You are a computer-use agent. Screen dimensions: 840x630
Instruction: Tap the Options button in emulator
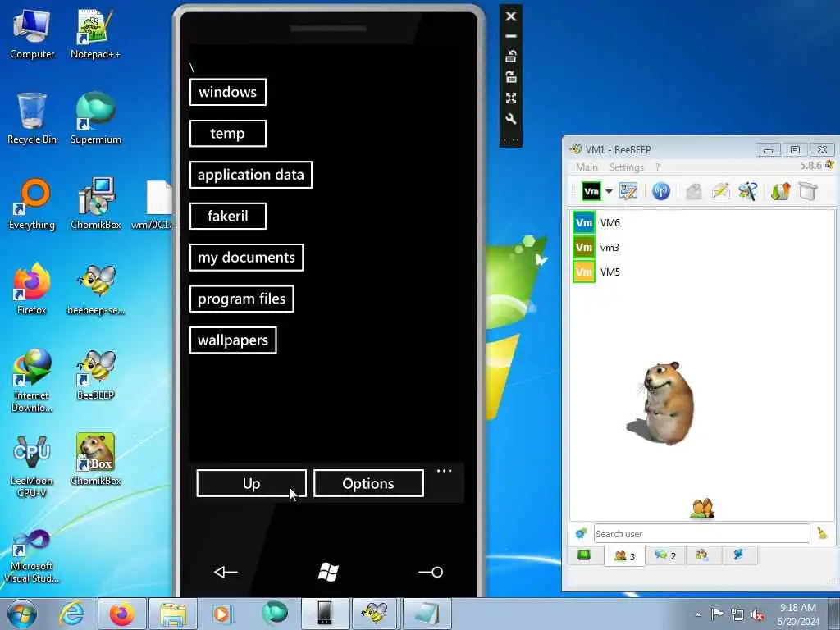(368, 484)
